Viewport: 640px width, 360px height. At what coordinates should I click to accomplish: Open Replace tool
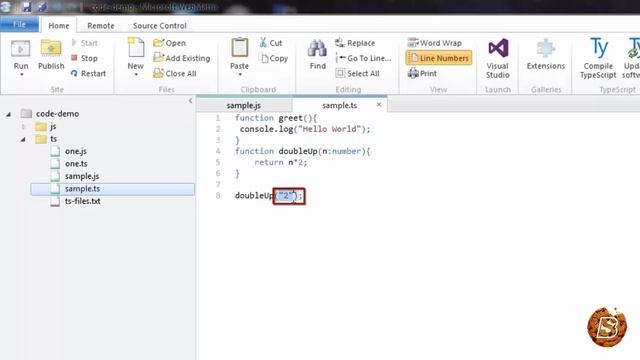click(355, 43)
